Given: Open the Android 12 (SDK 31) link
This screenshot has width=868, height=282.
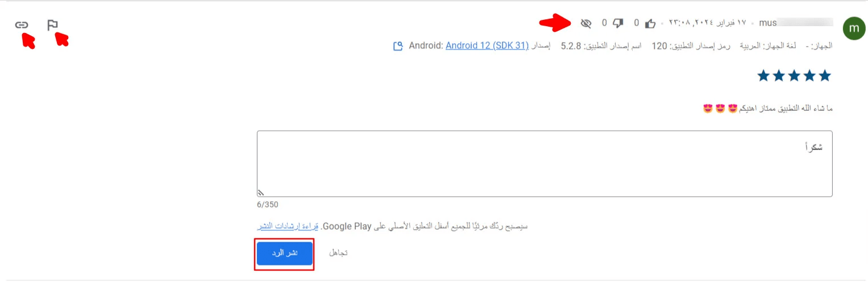Looking at the screenshot, I should tap(487, 45).
